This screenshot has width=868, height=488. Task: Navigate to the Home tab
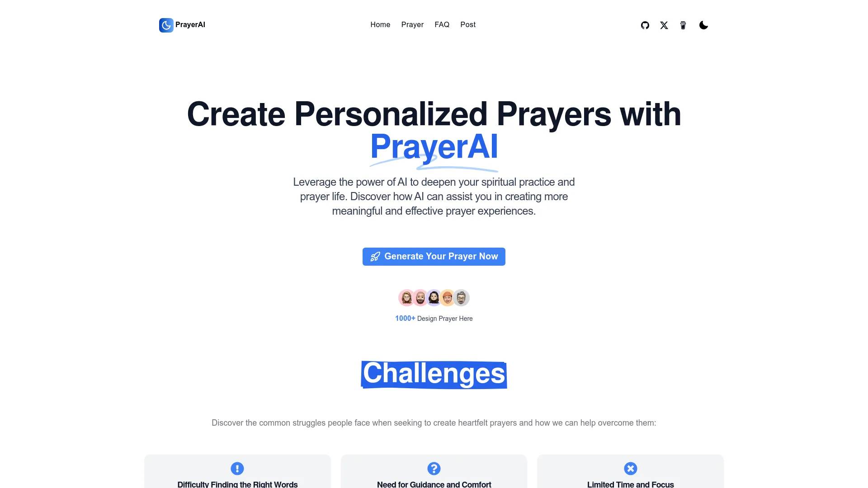[380, 24]
